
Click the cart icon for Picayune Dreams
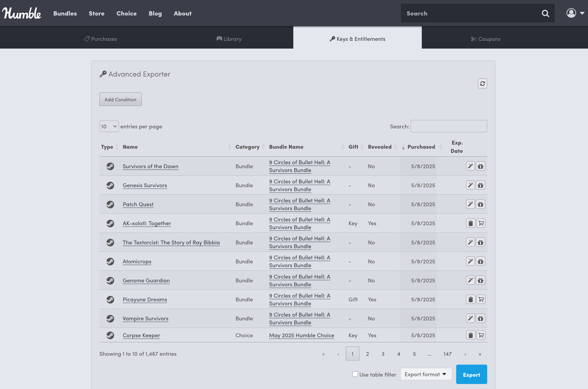pyautogui.click(x=481, y=299)
